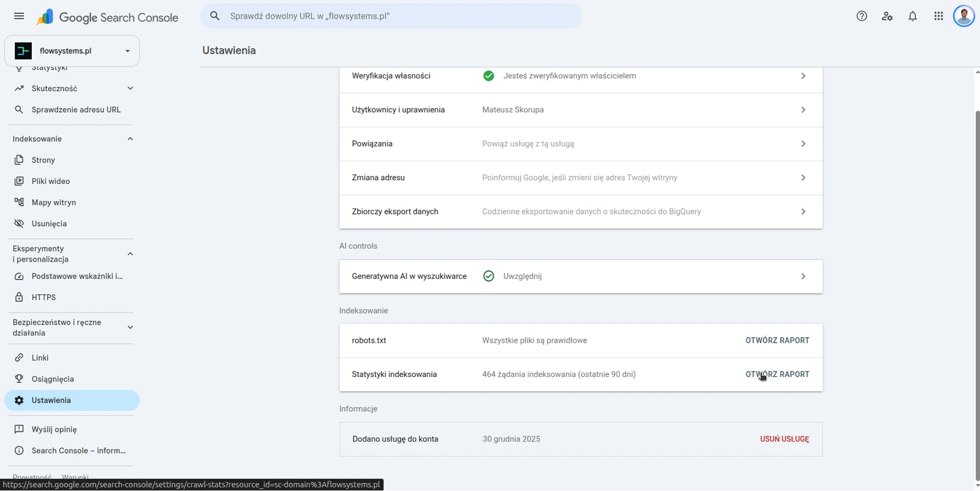Collapse the Indeksowanie sidebar section

pyautogui.click(x=130, y=139)
